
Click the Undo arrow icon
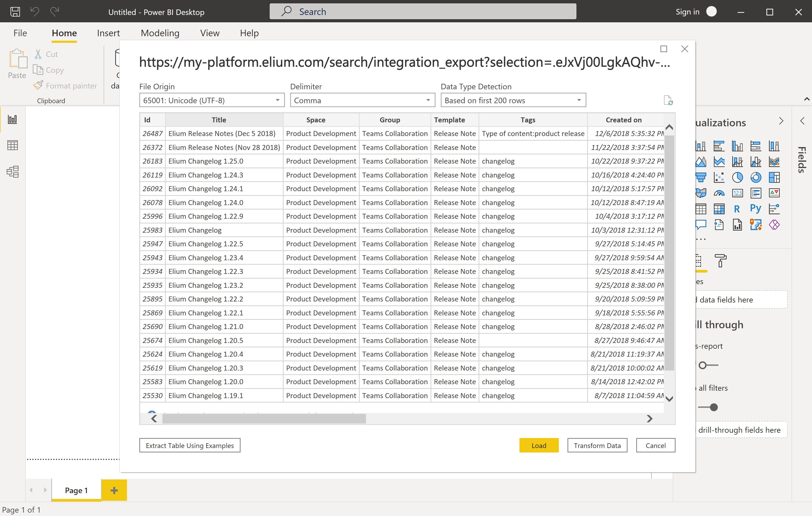click(x=35, y=12)
